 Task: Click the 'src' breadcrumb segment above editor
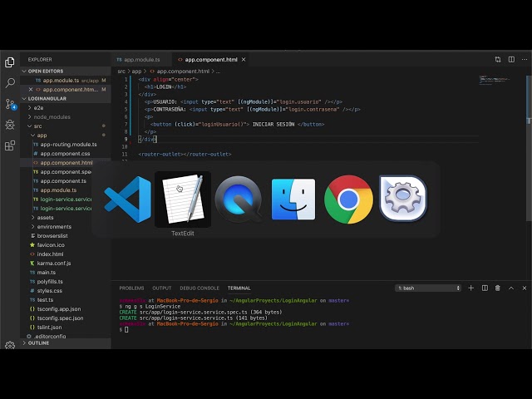coord(121,71)
